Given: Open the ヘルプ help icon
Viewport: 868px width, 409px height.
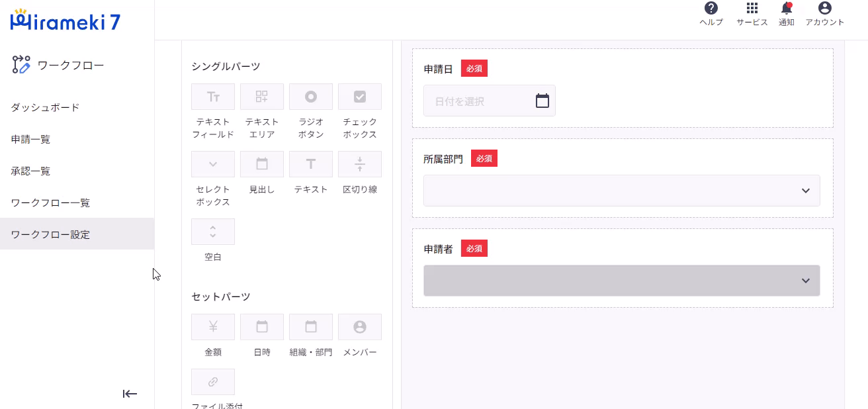Looking at the screenshot, I should coord(711,8).
